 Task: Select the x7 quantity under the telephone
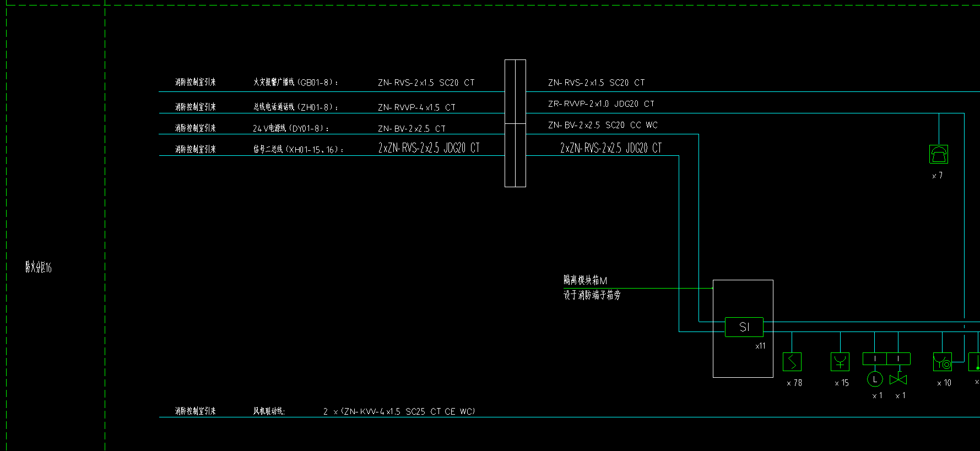(937, 176)
